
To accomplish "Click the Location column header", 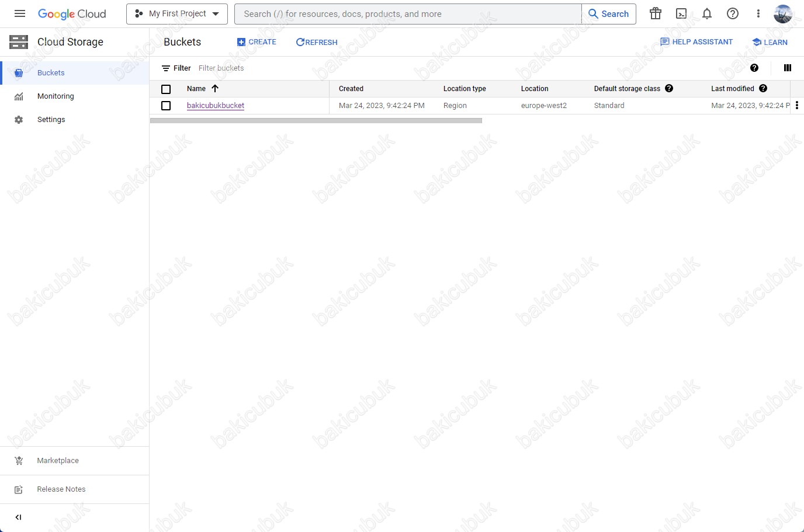I will pyautogui.click(x=535, y=89).
